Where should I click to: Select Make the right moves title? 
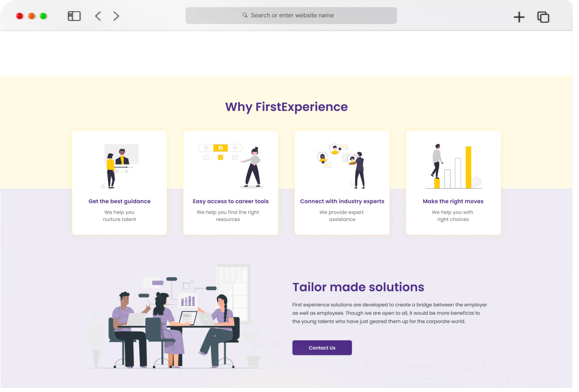tap(453, 201)
